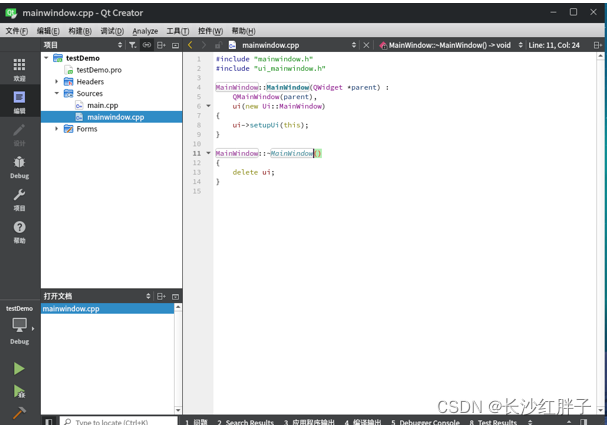Close the Projects side panel
607x425 pixels.
pyautogui.click(x=175, y=45)
